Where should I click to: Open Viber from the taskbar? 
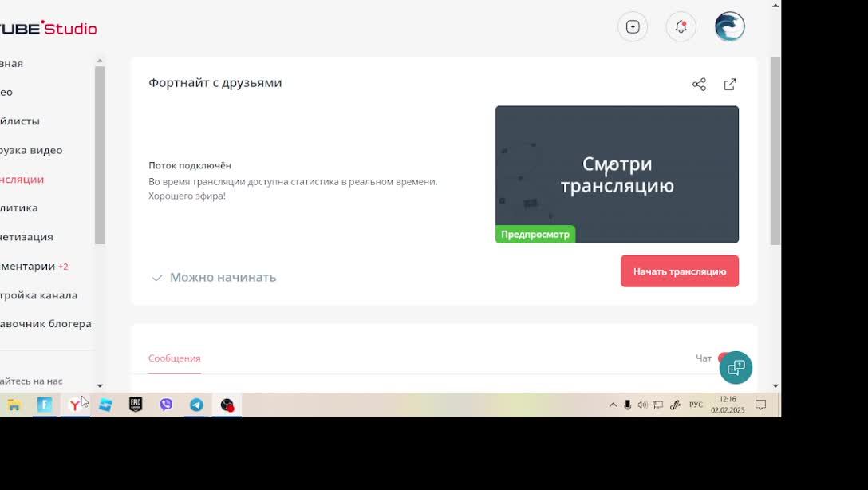pos(166,405)
